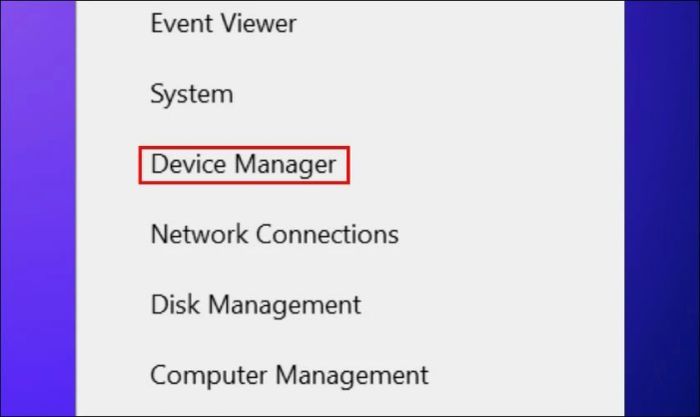Open Event Viewer from the menu
The height and width of the screenshot is (417, 700).
[x=223, y=23]
